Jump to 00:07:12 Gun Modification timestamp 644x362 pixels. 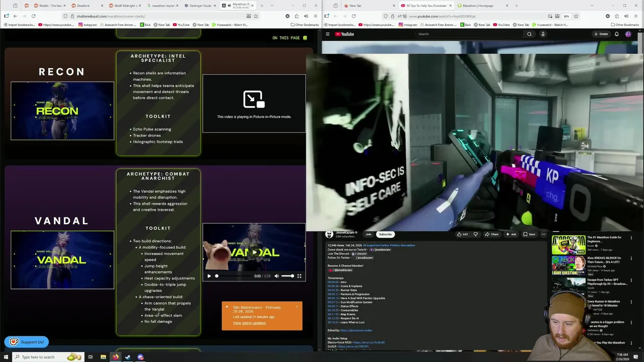pyautogui.click(x=333, y=302)
